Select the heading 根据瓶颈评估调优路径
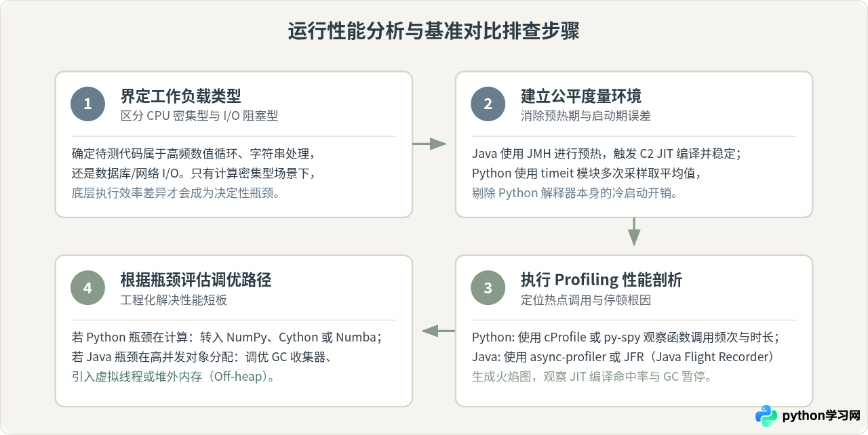This screenshot has height=435, width=868. pos(196,279)
